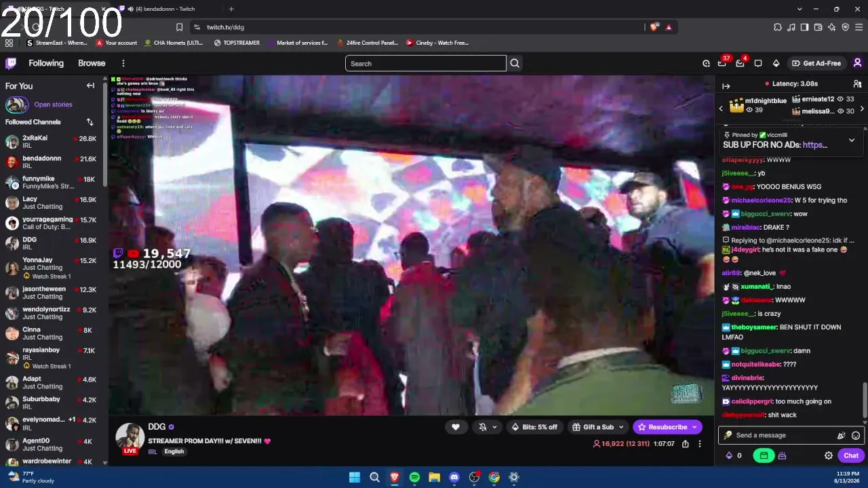Screen dimensions: 868x488
Task: Open the YonnaJay followed channel
Action: coord(53,268)
